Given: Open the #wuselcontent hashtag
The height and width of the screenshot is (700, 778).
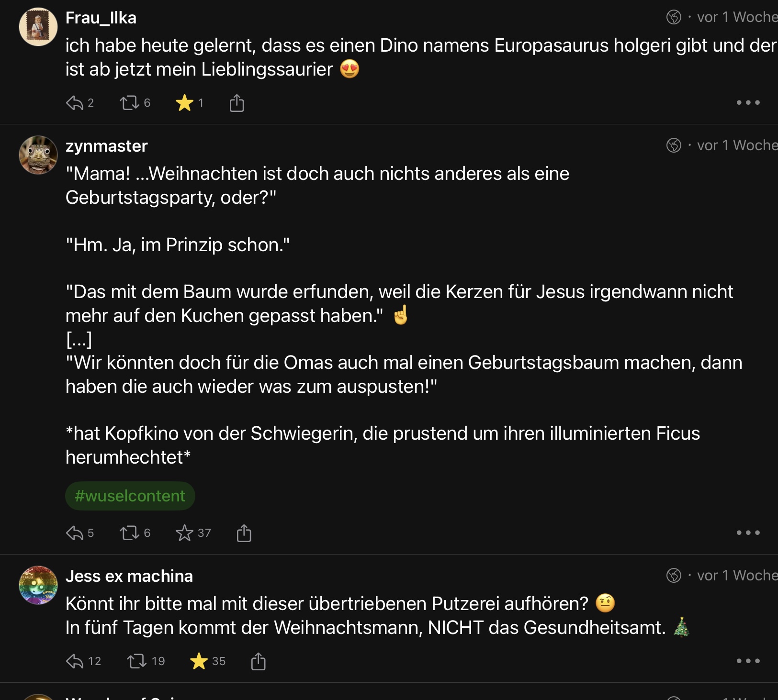Looking at the screenshot, I should pyautogui.click(x=130, y=496).
